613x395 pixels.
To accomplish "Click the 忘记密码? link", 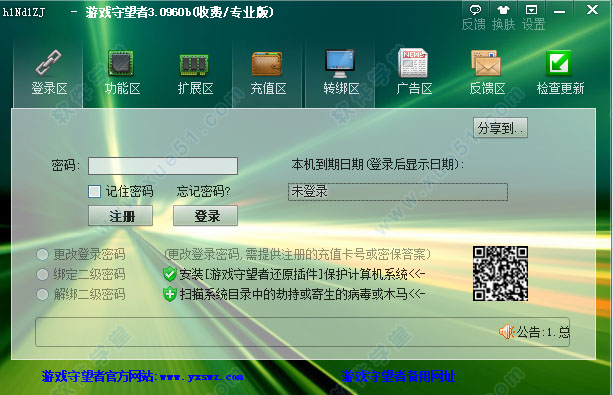I will (203, 191).
